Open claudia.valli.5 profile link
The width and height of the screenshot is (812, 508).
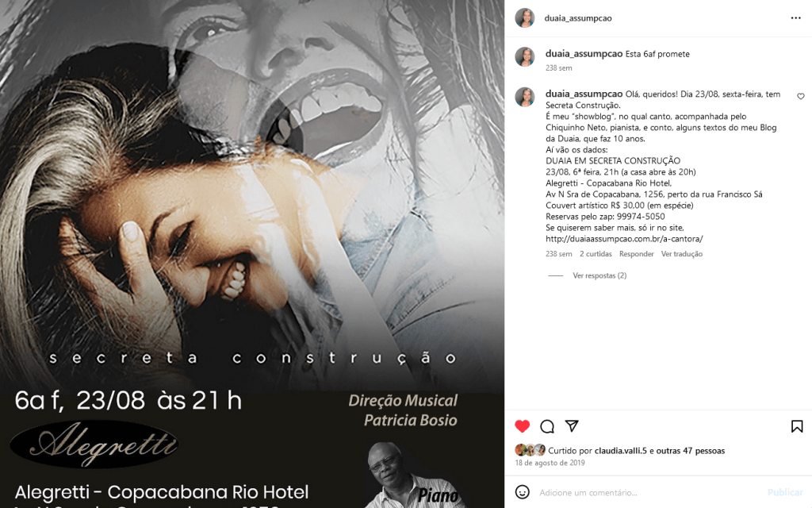point(620,451)
